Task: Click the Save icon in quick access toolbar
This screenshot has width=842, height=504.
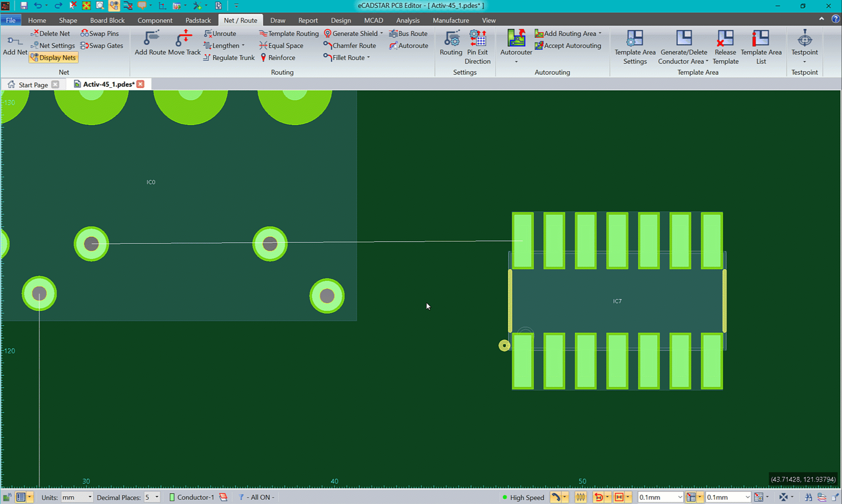Action: pyautogui.click(x=24, y=6)
